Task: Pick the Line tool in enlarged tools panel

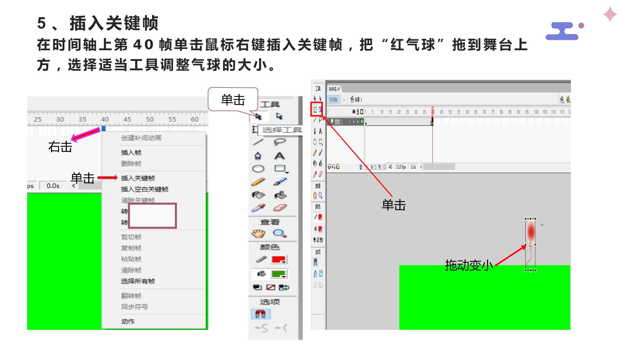Action: (x=258, y=142)
